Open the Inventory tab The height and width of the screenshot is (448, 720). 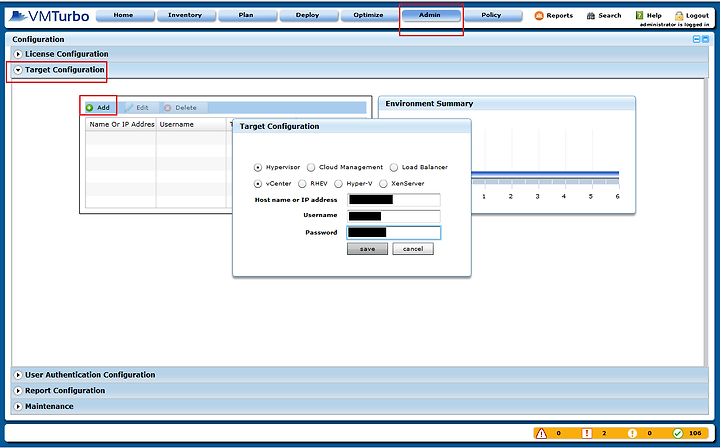tap(185, 16)
